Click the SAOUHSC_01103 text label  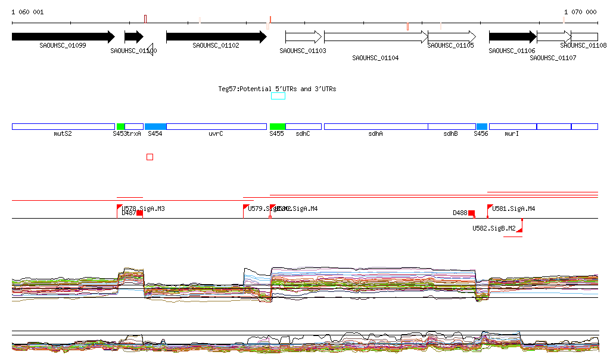[x=303, y=51]
